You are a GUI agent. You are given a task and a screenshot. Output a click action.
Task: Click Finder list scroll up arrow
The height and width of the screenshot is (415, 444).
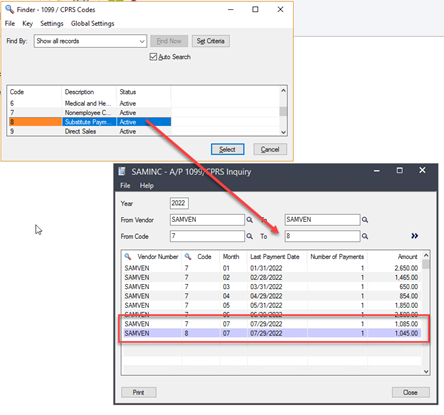[x=283, y=90]
